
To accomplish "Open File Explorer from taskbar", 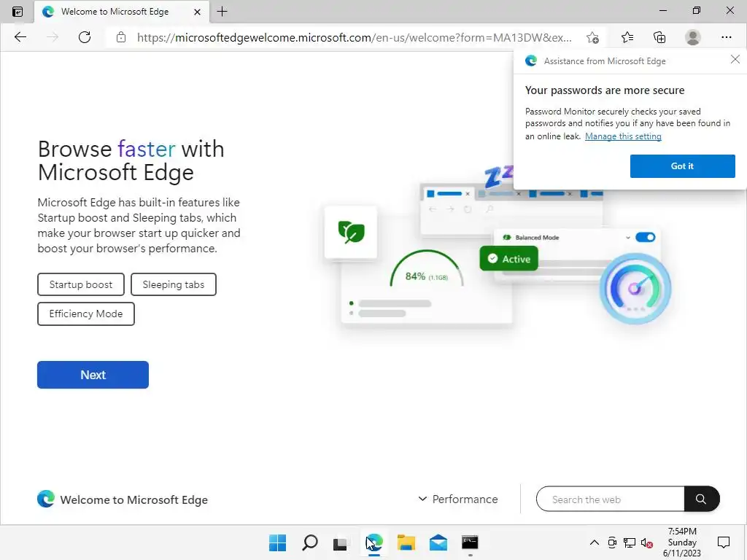I will (406, 542).
